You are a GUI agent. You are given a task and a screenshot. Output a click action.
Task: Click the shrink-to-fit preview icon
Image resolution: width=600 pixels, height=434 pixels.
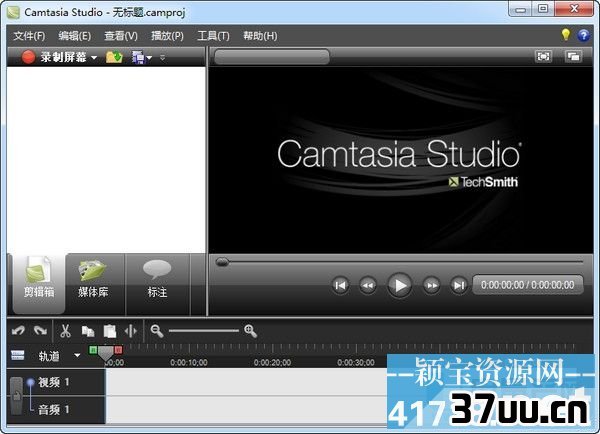543,57
